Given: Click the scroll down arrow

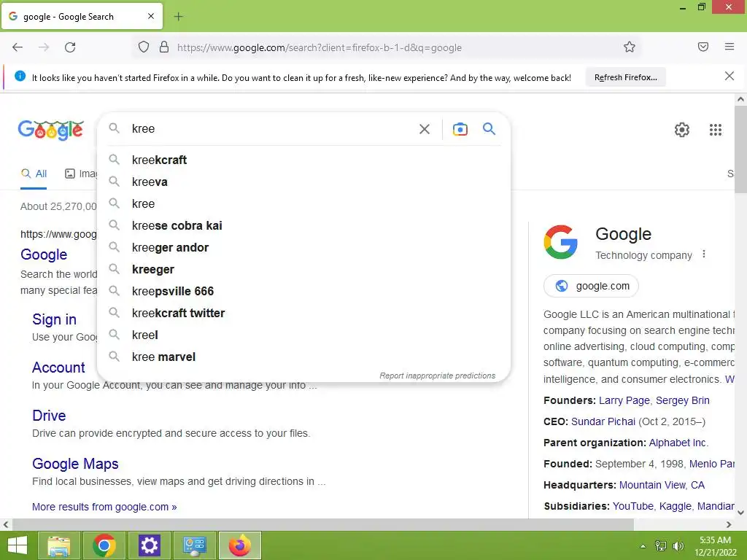Looking at the screenshot, I should (740, 513).
